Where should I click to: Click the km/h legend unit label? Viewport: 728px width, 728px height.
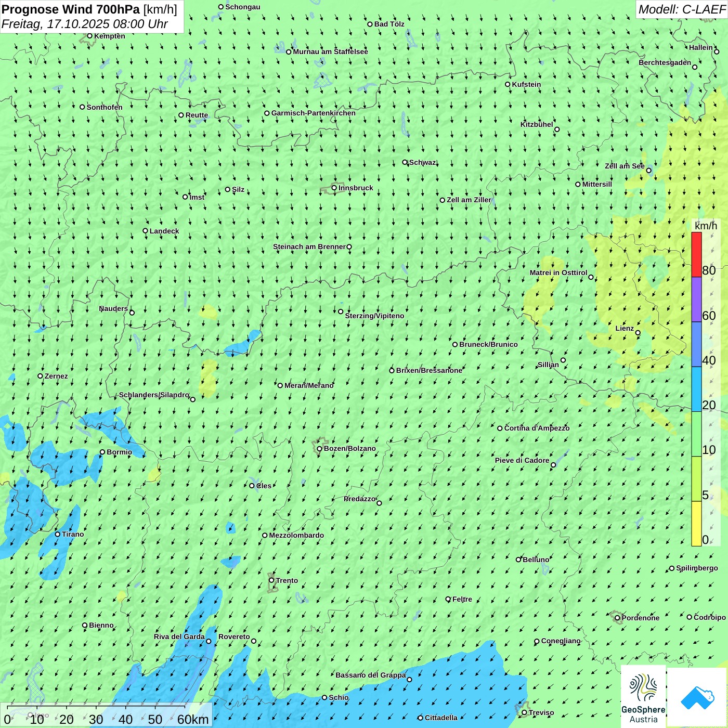(x=706, y=226)
